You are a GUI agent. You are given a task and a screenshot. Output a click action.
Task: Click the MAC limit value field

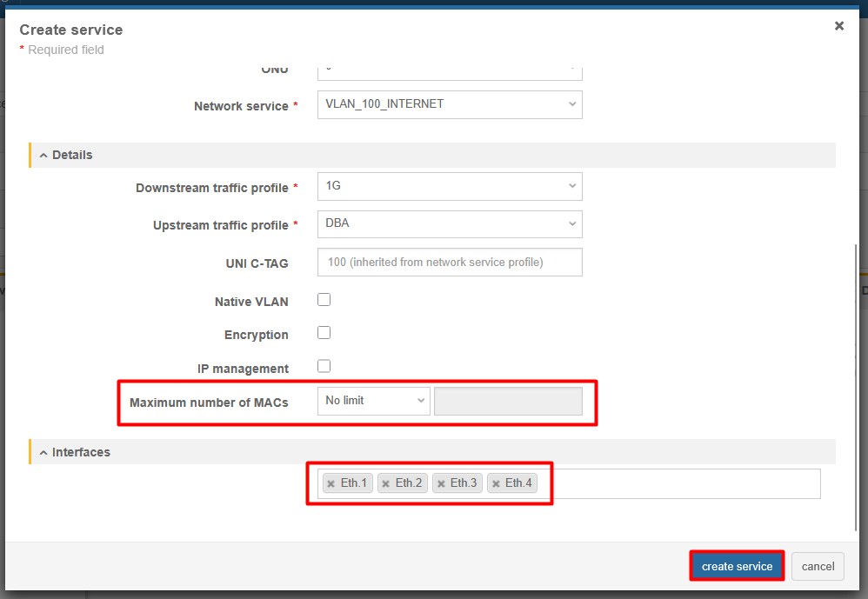coord(508,401)
